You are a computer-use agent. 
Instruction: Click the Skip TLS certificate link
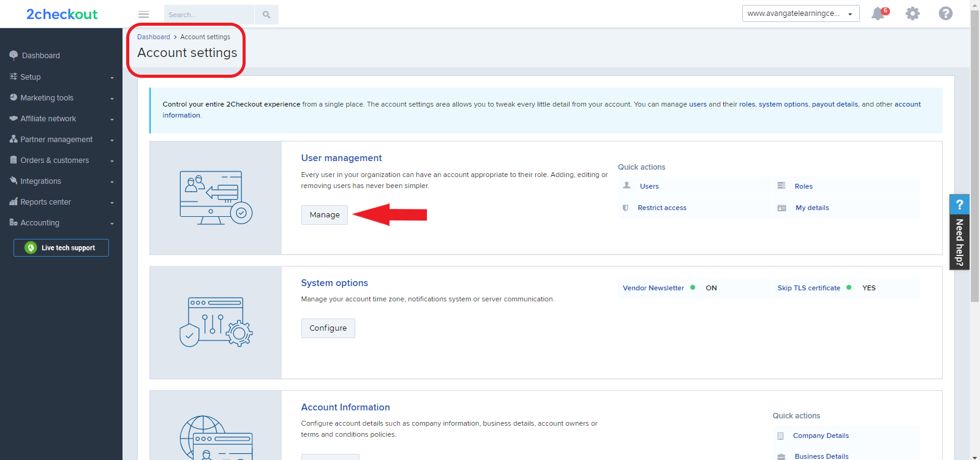click(x=809, y=288)
